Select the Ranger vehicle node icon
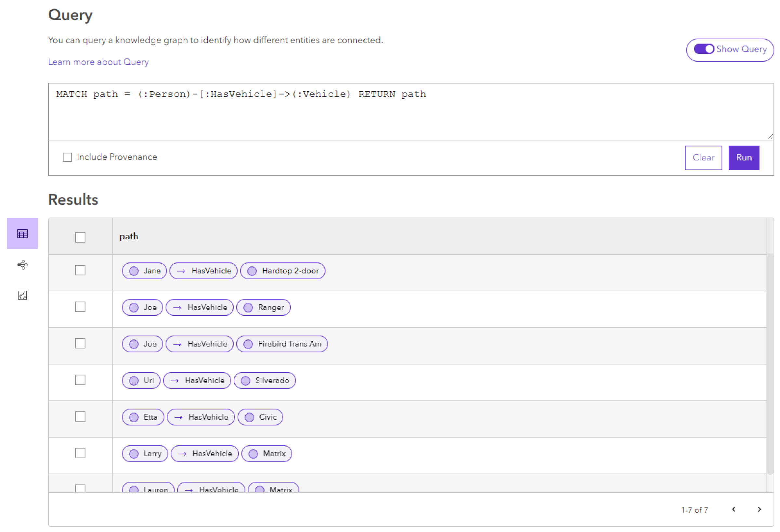This screenshot has width=780, height=532. click(x=248, y=308)
